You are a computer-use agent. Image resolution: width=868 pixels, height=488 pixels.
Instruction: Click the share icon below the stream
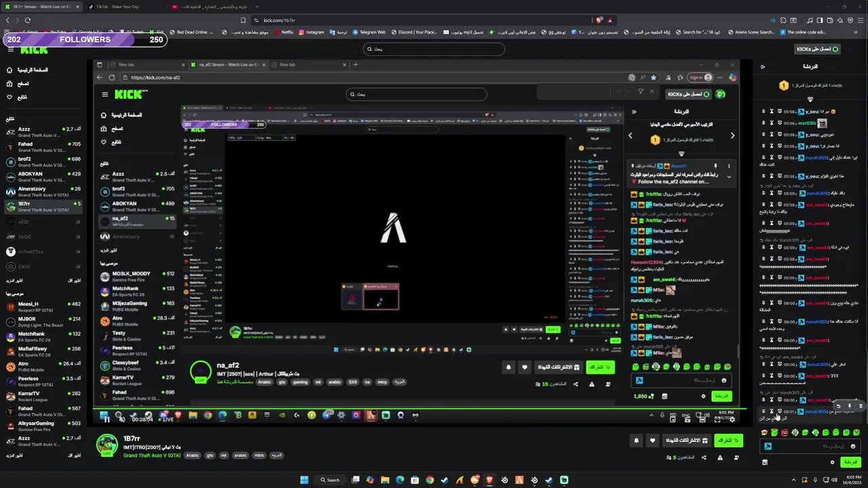(x=703, y=457)
